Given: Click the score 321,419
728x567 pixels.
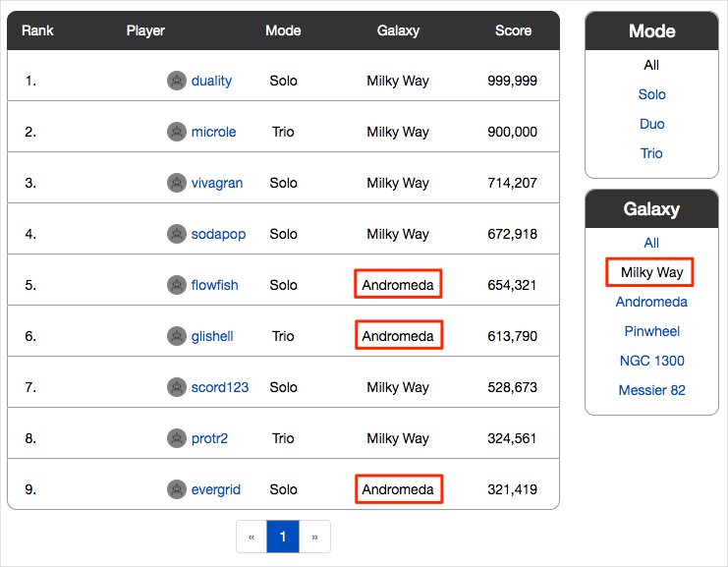Looking at the screenshot, I should [x=512, y=489].
